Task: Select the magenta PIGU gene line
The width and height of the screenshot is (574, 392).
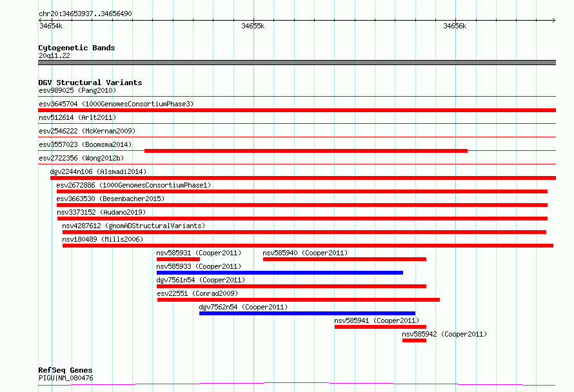Action: (297, 384)
